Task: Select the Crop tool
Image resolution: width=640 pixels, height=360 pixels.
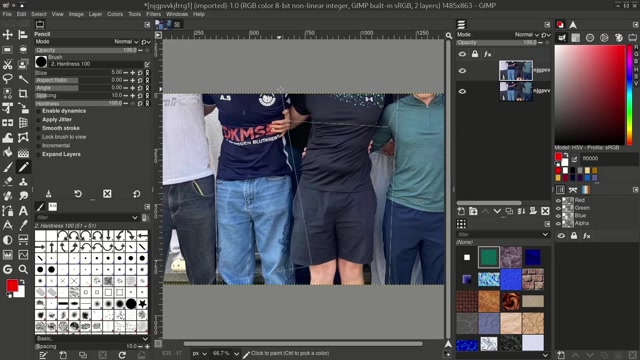Action: [x=23, y=93]
